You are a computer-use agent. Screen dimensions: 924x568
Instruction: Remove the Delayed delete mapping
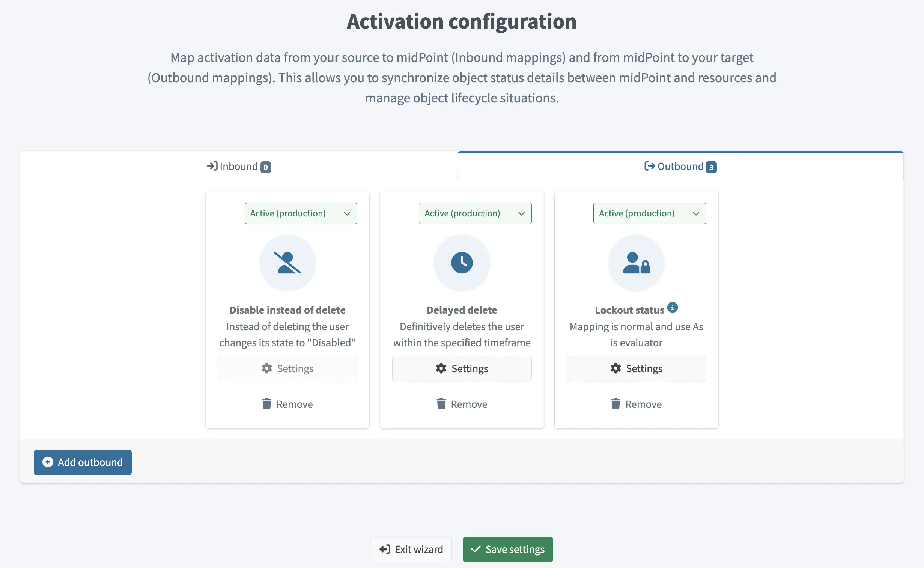461,403
